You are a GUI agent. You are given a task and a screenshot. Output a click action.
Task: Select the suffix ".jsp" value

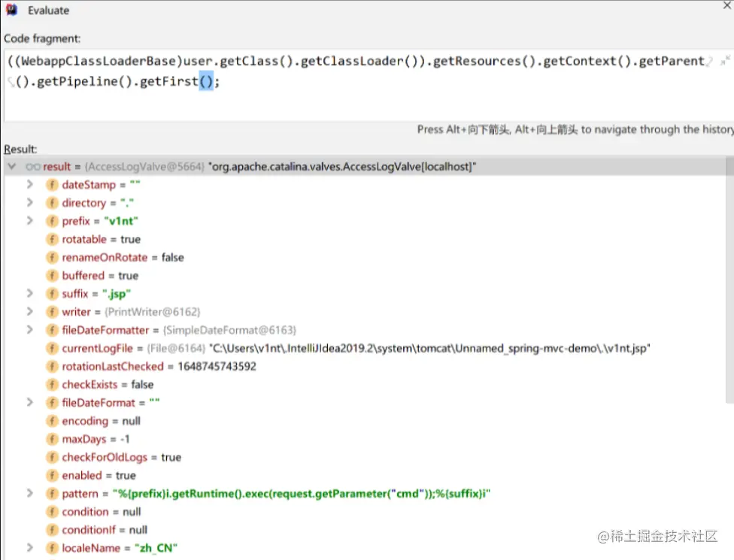tap(116, 294)
